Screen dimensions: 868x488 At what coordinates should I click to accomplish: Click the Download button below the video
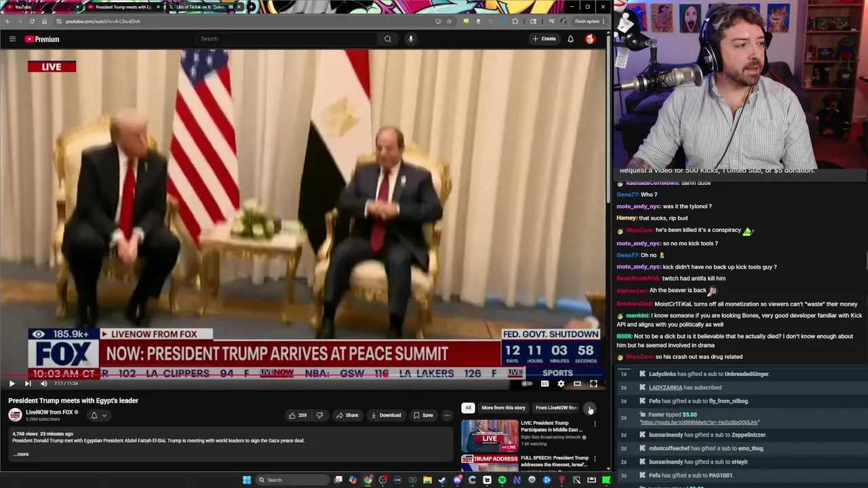(386, 415)
